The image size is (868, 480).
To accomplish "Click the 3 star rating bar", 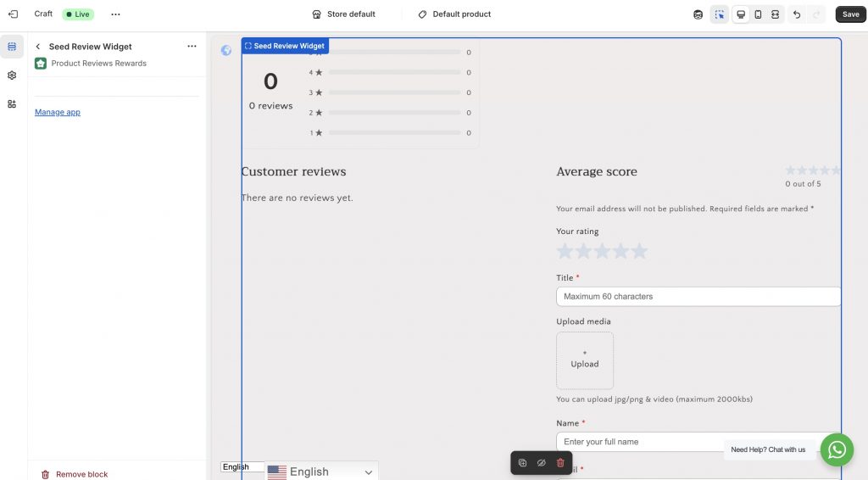I will (395, 92).
